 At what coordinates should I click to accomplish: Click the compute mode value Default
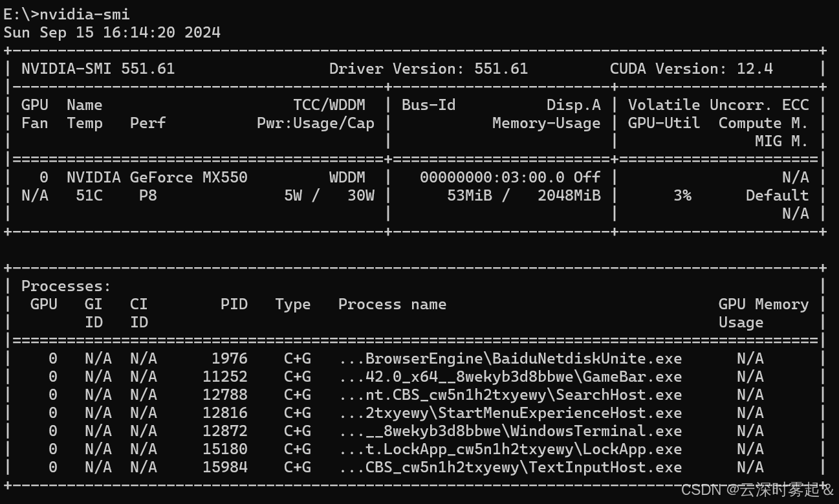click(x=777, y=195)
